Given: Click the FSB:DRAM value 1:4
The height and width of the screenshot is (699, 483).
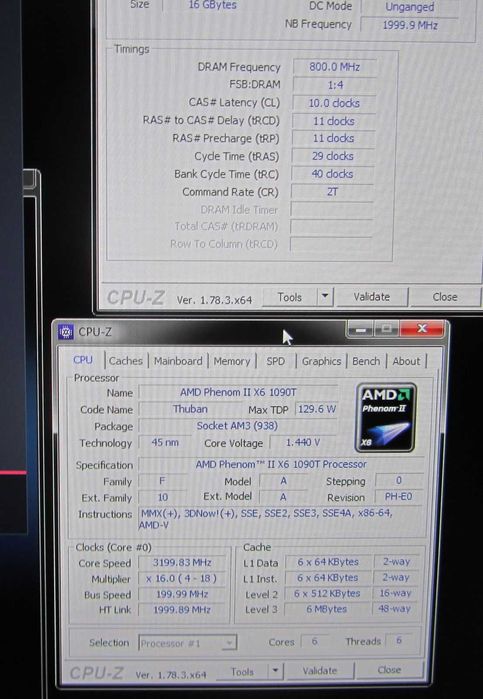Looking at the screenshot, I should pyautogui.click(x=335, y=85).
